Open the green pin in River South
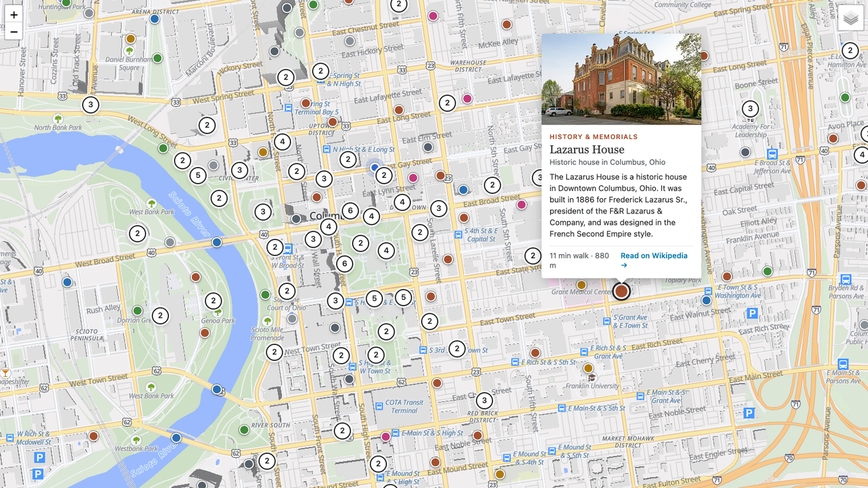The width and height of the screenshot is (868, 488). pos(244,430)
